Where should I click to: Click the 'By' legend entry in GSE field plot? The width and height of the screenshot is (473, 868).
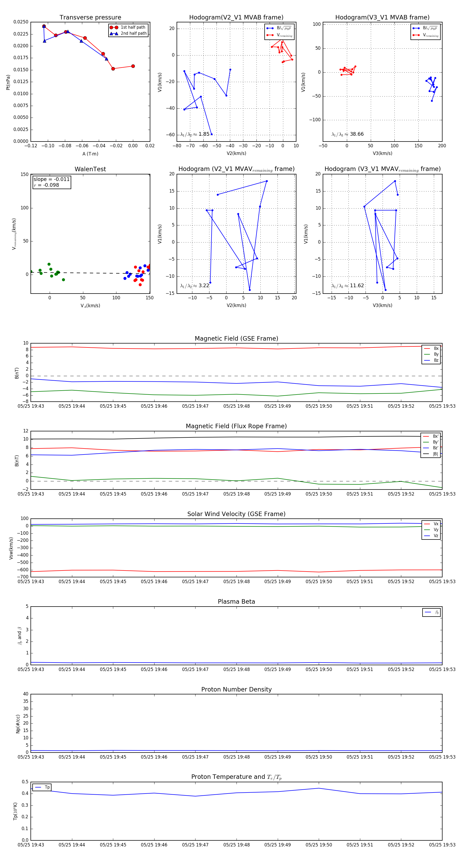[431, 354]
